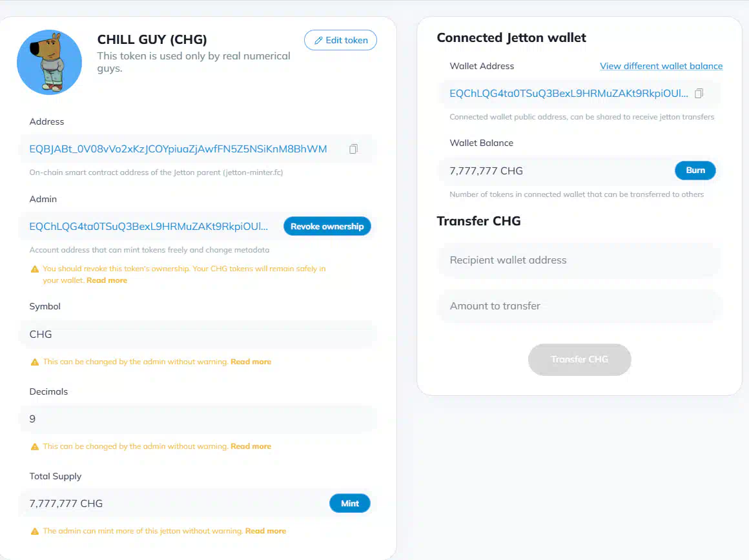Open Read more under Symbol warning
Image resolution: width=749 pixels, height=560 pixels.
(x=251, y=362)
